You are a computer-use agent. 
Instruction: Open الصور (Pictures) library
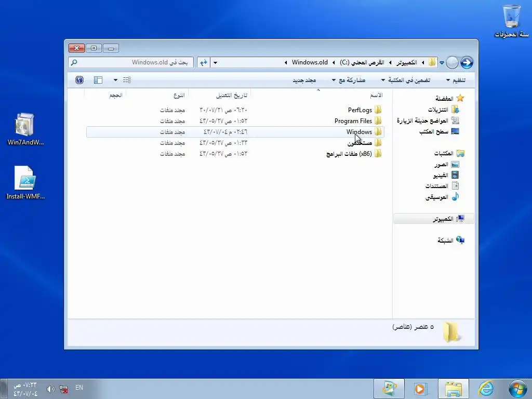tap(447, 164)
